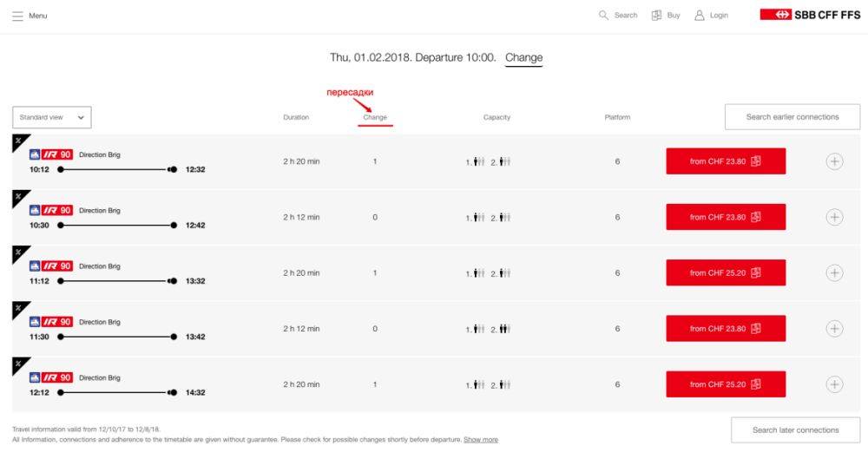This screenshot has width=868, height=459.
Task: Expand the 11:12 connection with plus icon
Action: pyautogui.click(x=834, y=272)
